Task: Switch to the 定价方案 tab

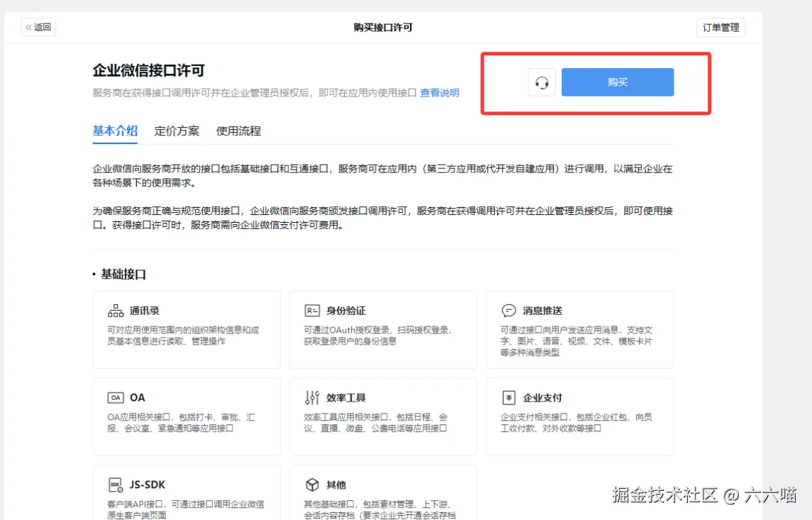Action: (177, 131)
